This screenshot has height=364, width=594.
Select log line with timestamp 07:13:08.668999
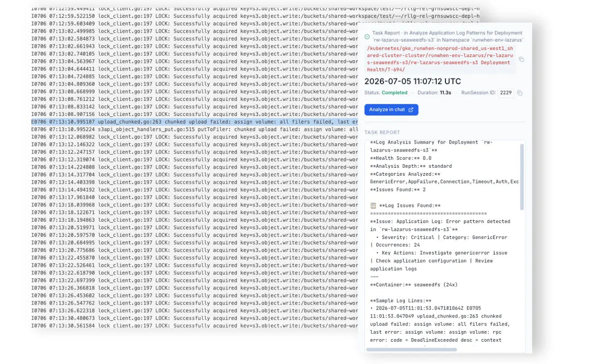click(194, 91)
